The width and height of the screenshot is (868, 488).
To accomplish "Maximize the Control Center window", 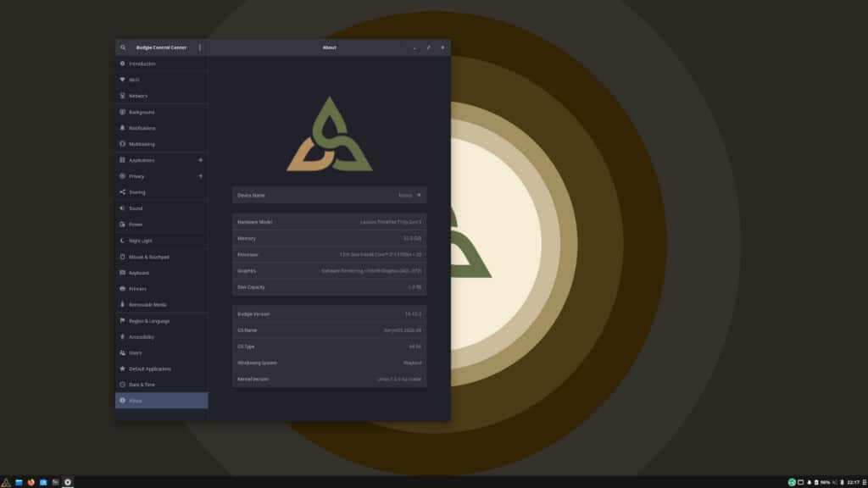I will [428, 47].
